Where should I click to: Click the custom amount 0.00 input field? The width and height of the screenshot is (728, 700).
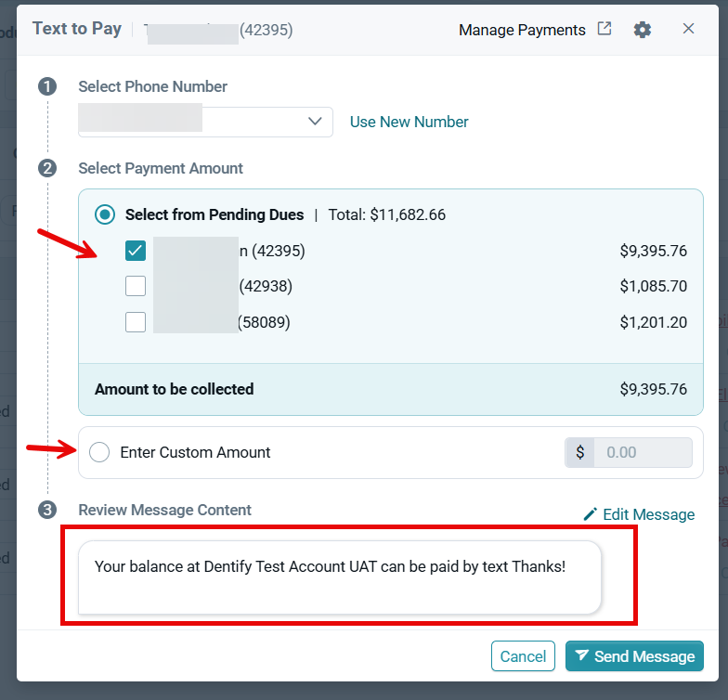click(643, 452)
